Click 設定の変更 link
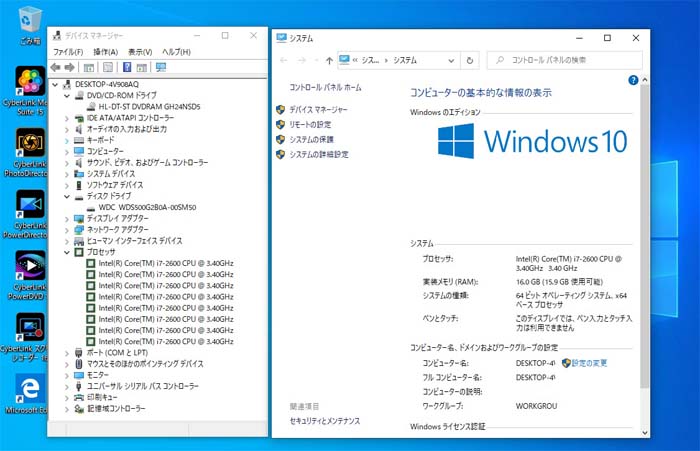 [589, 363]
